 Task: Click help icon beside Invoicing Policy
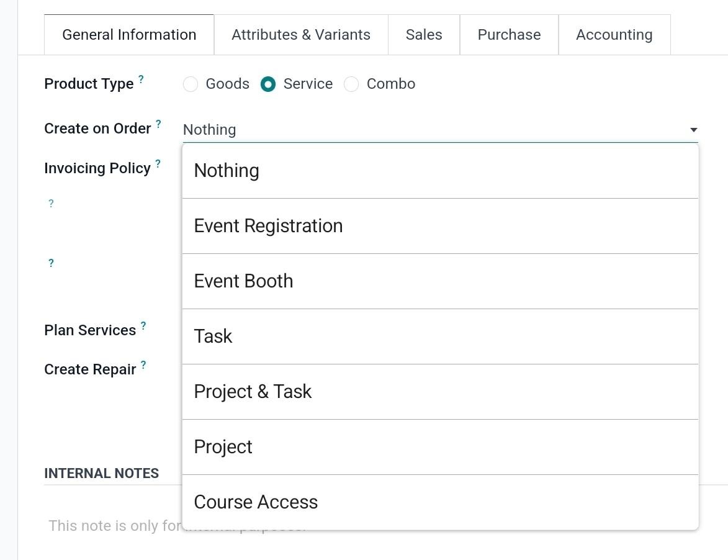coord(158,164)
